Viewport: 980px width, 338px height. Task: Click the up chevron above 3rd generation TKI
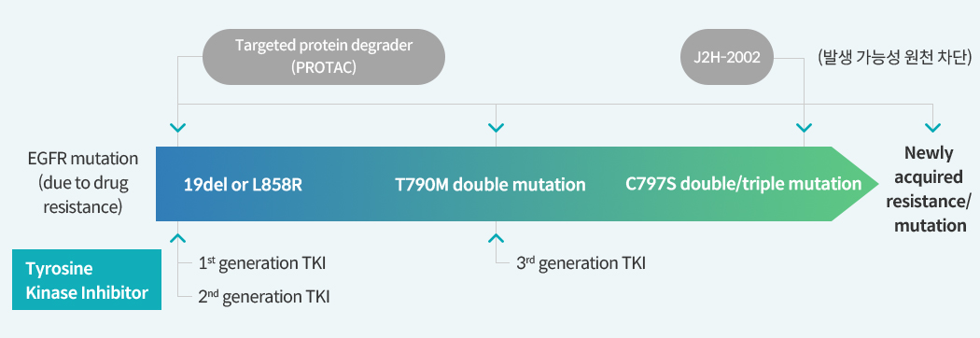(496, 237)
